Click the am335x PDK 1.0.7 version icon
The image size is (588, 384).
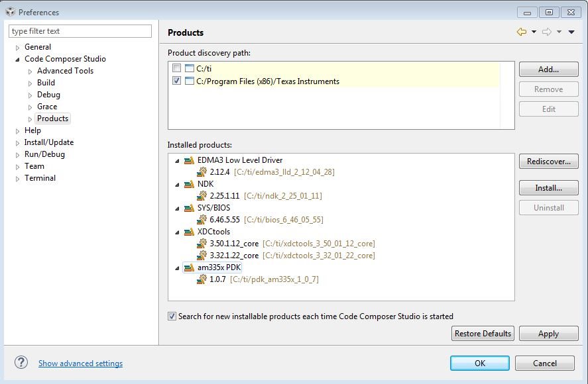coord(202,279)
